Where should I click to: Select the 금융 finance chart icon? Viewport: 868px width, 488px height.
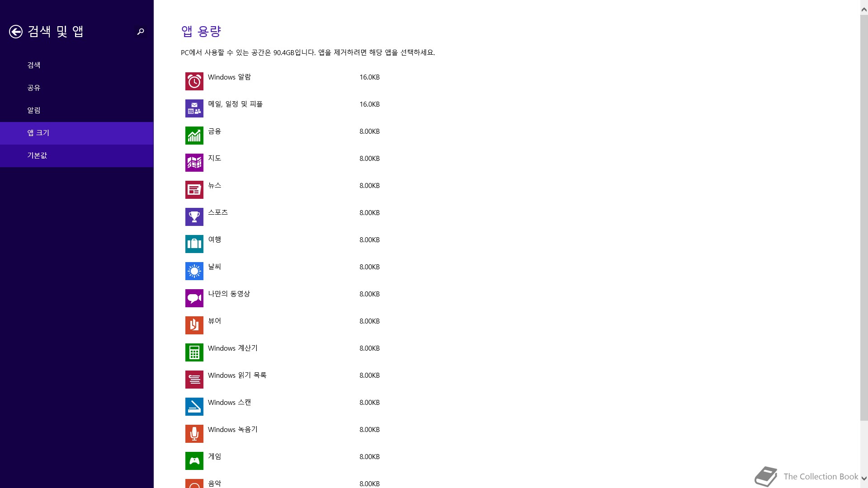[194, 136]
